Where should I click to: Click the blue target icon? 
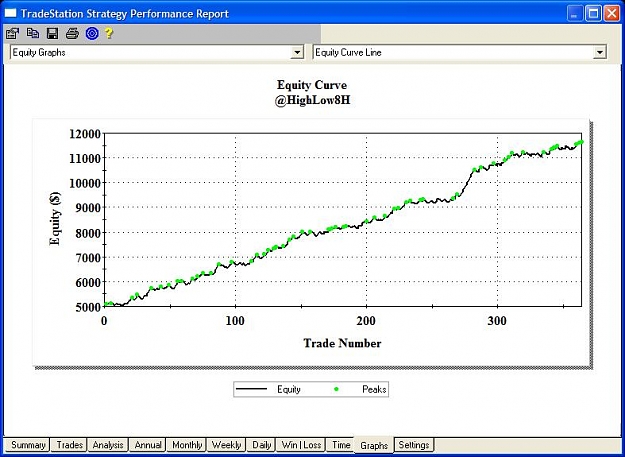(x=92, y=33)
